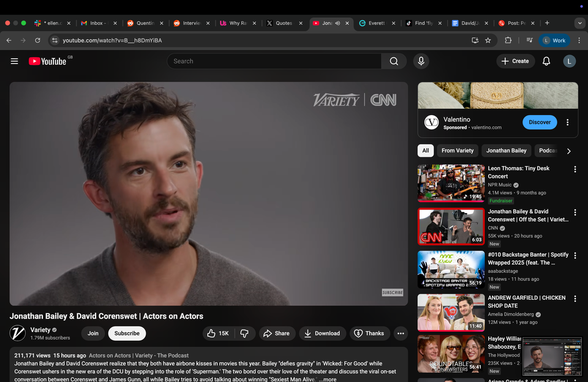Share this video
The width and height of the screenshot is (588, 382).
tap(276, 333)
